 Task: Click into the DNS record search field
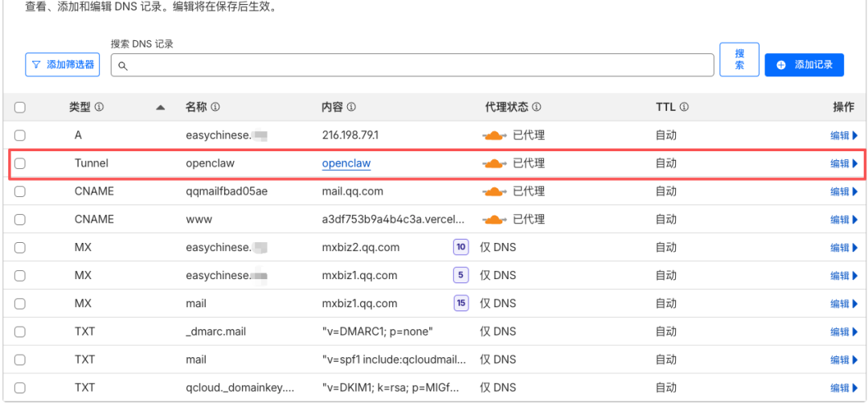412,65
